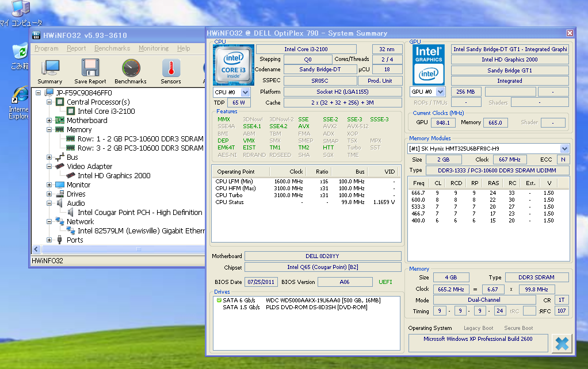588x369 pixels.
Task: Expand the Motherboard tree node
Action: coord(49,121)
